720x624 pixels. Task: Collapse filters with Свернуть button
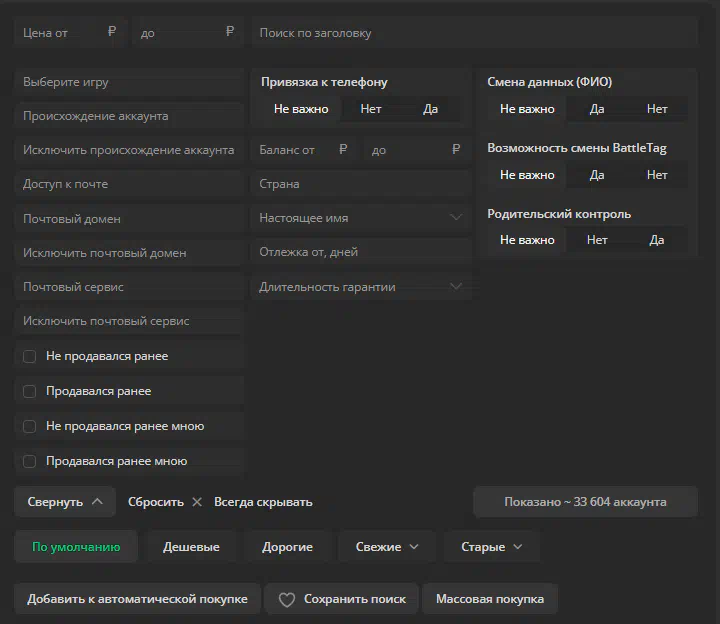[x=65, y=502]
